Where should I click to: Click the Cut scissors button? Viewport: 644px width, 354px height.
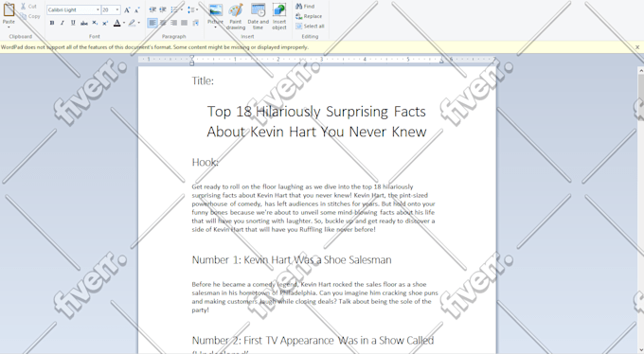(28, 7)
